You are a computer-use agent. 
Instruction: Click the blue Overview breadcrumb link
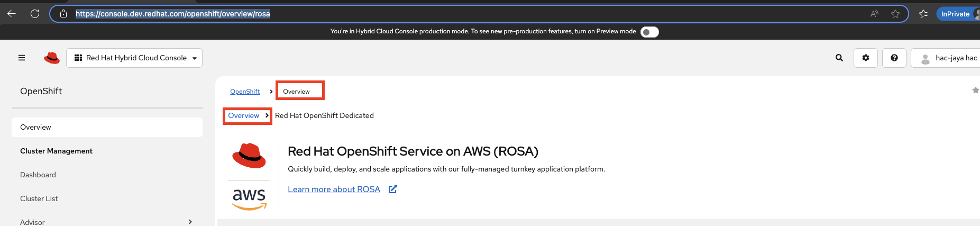[x=244, y=115]
